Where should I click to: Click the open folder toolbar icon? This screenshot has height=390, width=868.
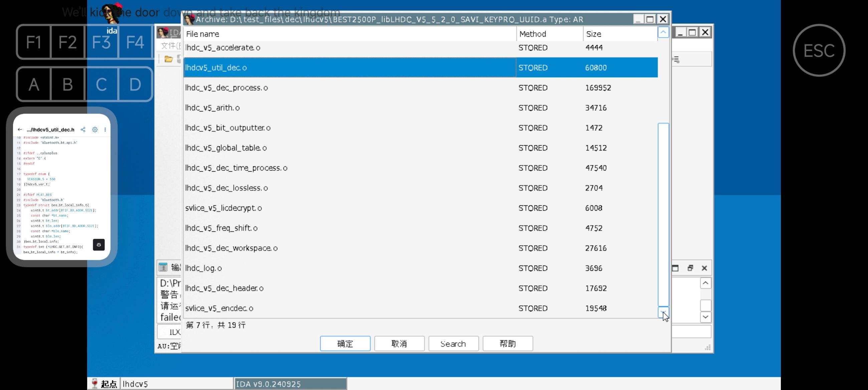pos(169,59)
